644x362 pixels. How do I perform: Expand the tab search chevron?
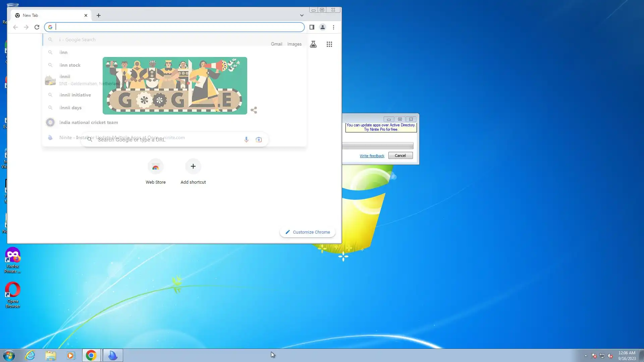tap(302, 15)
